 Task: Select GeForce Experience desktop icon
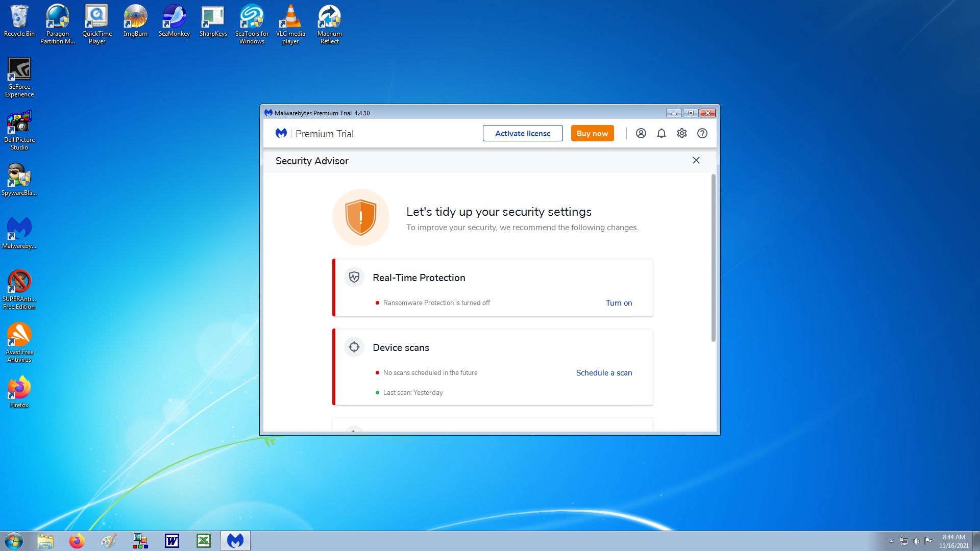pos(19,77)
